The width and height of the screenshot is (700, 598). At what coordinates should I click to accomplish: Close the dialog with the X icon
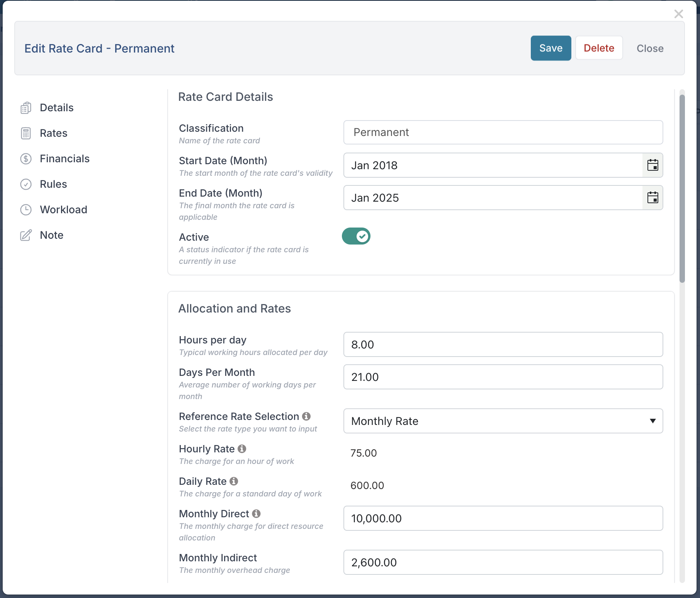679,14
